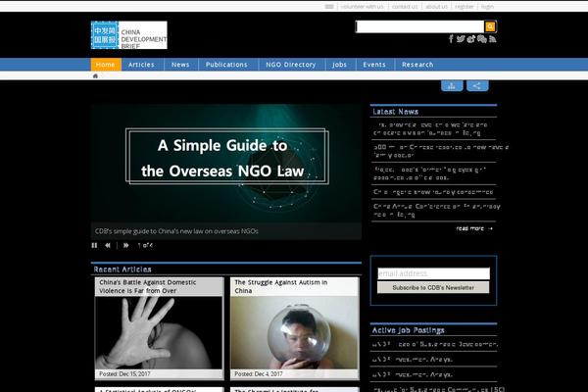Image resolution: width=588 pixels, height=392 pixels.
Task: Open the Twitter social icon
Action: coord(461,38)
